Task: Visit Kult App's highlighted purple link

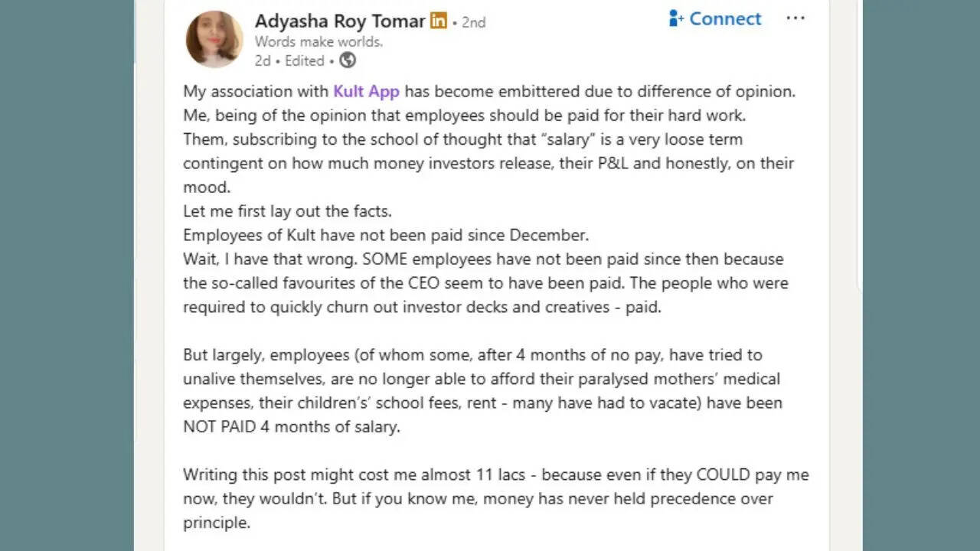Action: tap(364, 91)
